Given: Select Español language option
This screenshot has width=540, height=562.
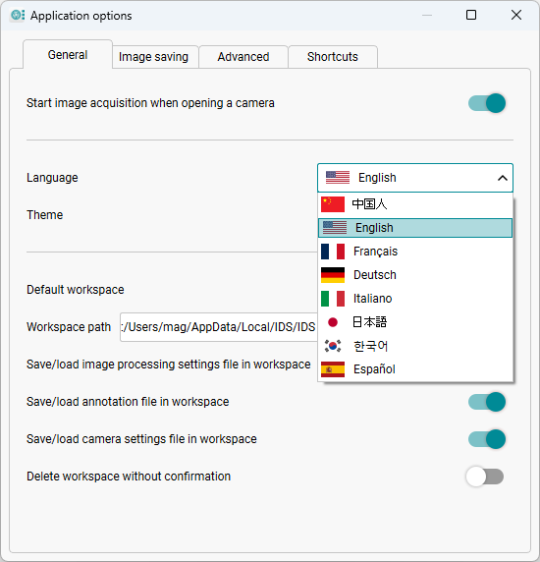Looking at the screenshot, I should [x=415, y=369].
